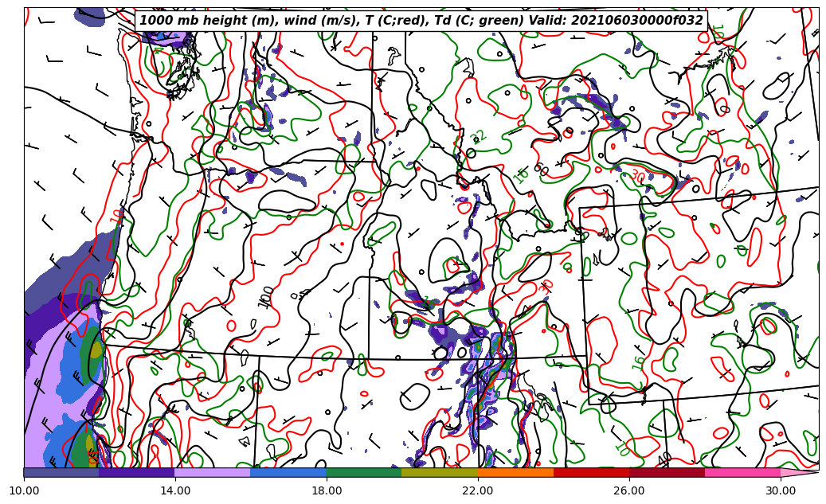
Task: Click the black 40 height contour label
Action: tap(665, 459)
